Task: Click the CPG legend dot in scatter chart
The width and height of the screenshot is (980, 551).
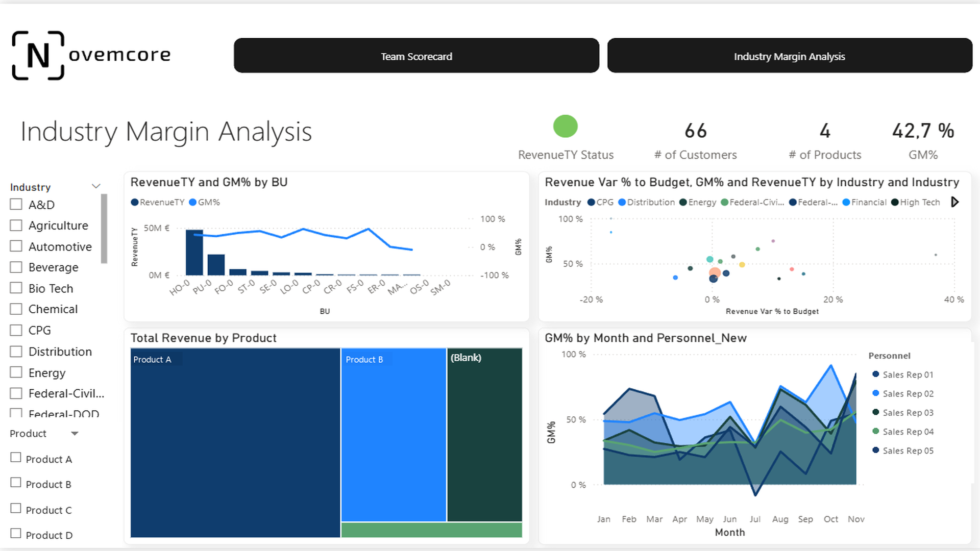Action: (x=591, y=202)
